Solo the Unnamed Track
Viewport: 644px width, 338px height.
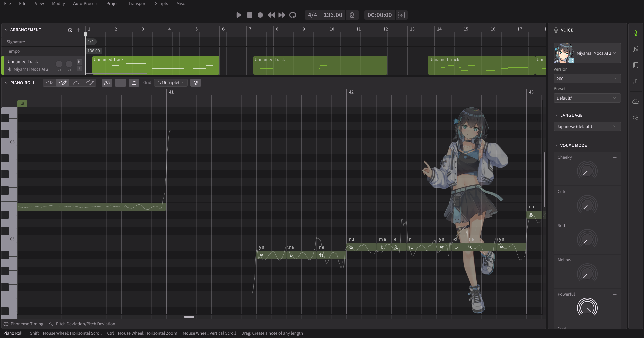coord(79,68)
